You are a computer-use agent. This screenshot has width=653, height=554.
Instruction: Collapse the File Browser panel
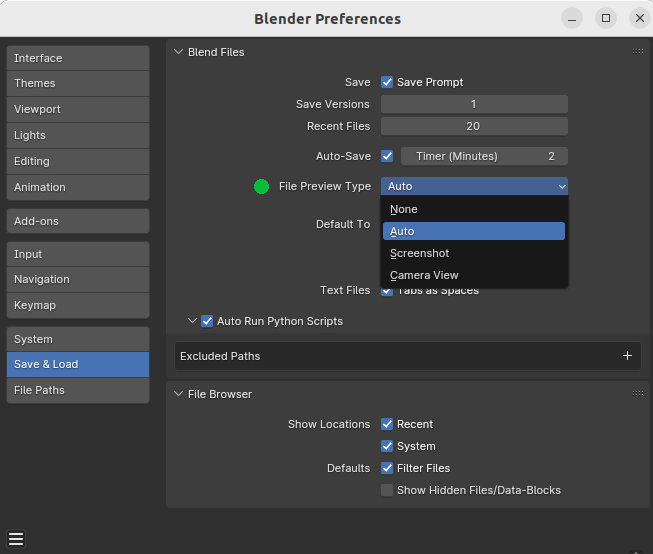click(x=178, y=394)
